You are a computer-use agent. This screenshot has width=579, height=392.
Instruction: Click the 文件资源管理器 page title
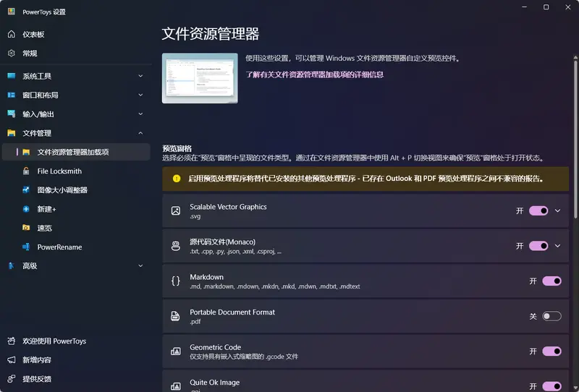click(211, 34)
